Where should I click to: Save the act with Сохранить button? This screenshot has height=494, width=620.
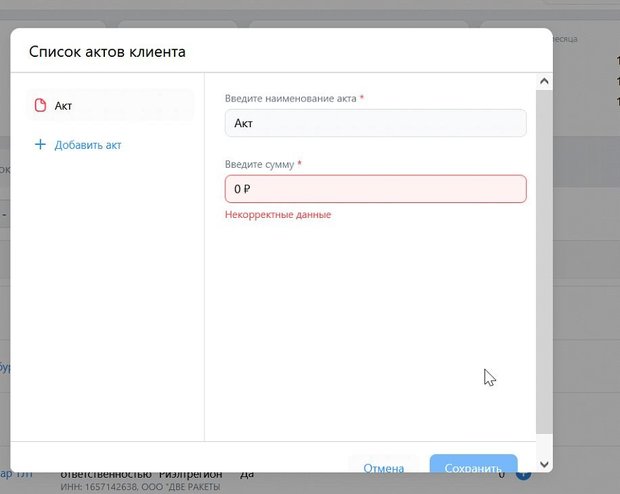point(473,468)
